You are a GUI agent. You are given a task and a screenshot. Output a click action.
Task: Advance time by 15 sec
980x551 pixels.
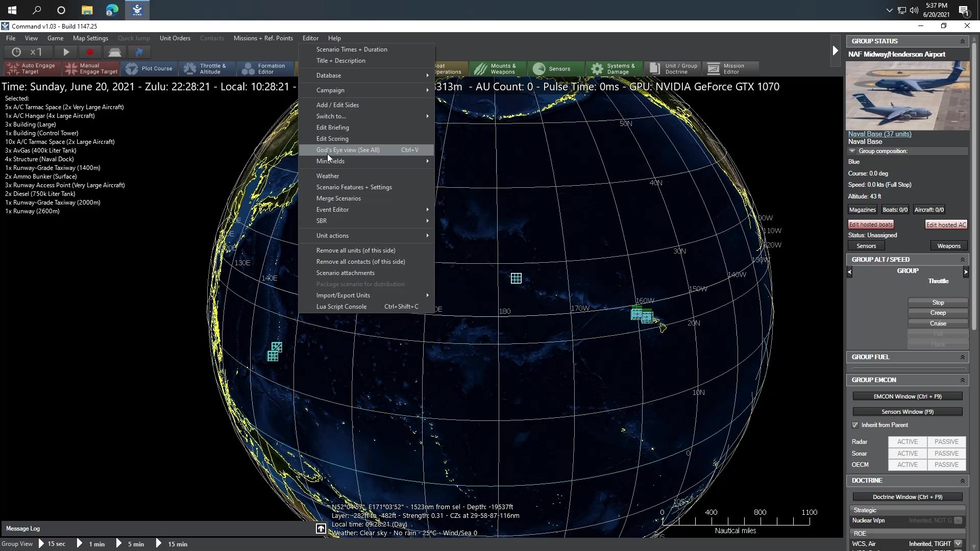(52, 544)
